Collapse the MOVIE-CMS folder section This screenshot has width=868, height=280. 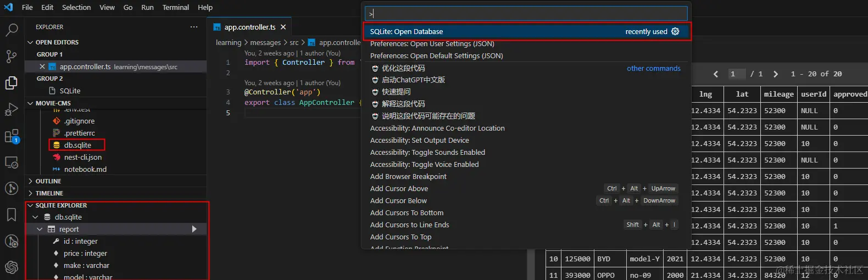tap(116, 103)
